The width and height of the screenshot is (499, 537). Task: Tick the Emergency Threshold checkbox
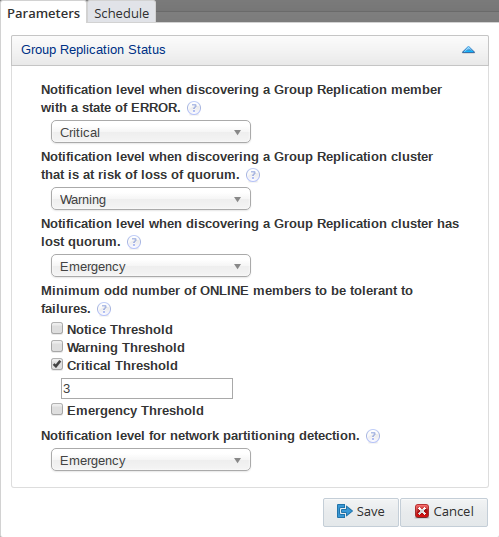pyautogui.click(x=57, y=409)
